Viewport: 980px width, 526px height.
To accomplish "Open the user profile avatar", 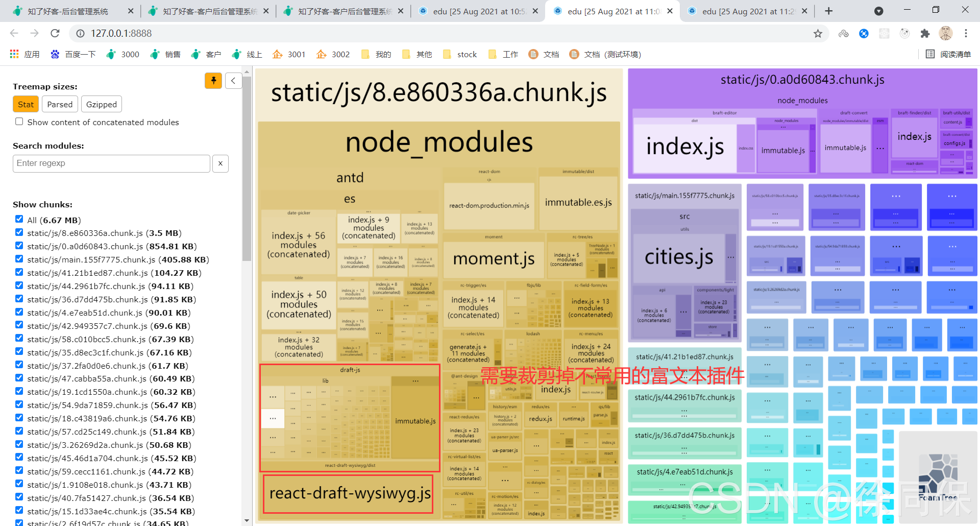I will coord(945,33).
